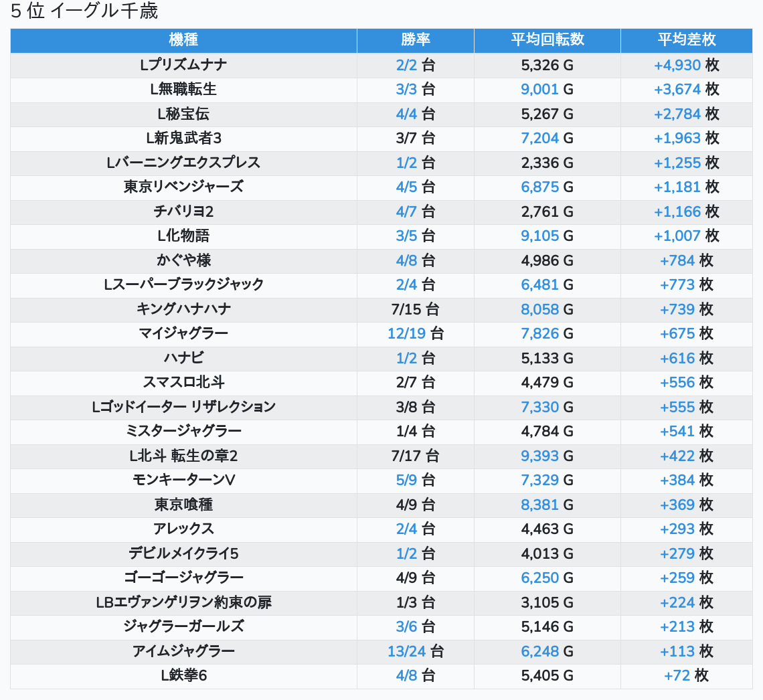Select the キングハナハナ machine name
Image resolution: width=763 pixels, height=700 pixels.
tap(183, 309)
